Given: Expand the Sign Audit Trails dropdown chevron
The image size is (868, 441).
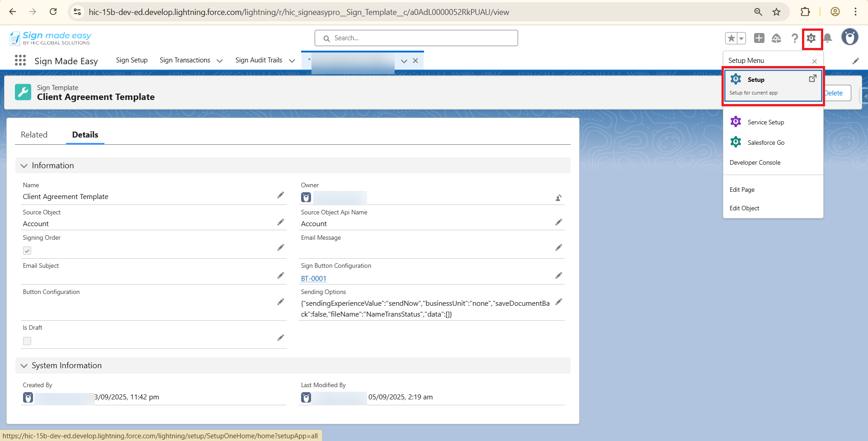Looking at the screenshot, I should click(292, 61).
